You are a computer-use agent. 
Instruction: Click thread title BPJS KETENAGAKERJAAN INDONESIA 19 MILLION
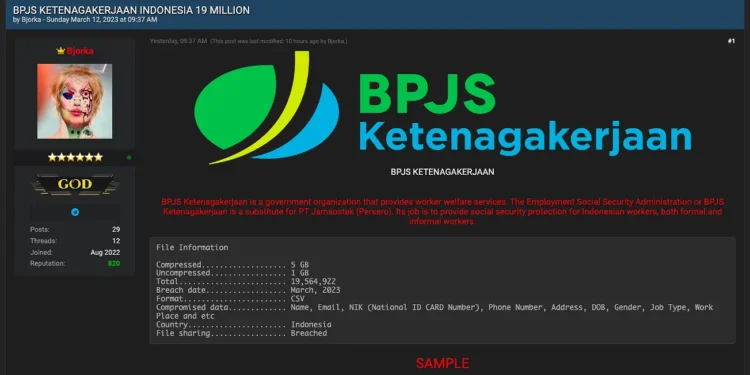[x=131, y=10]
